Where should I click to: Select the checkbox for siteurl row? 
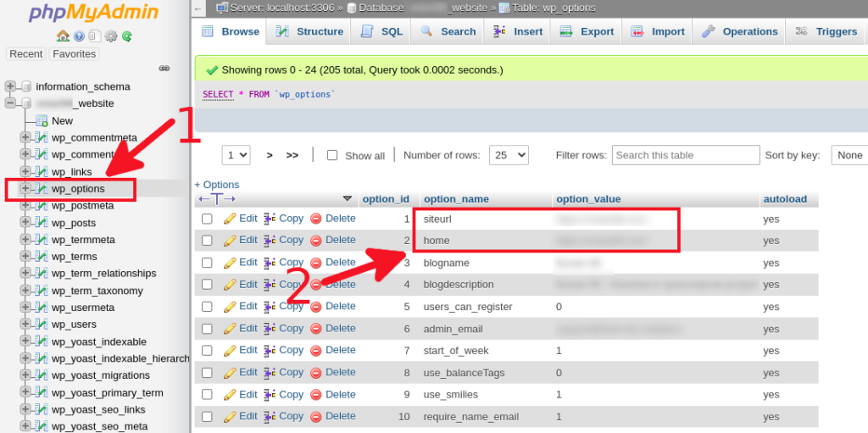coord(207,219)
